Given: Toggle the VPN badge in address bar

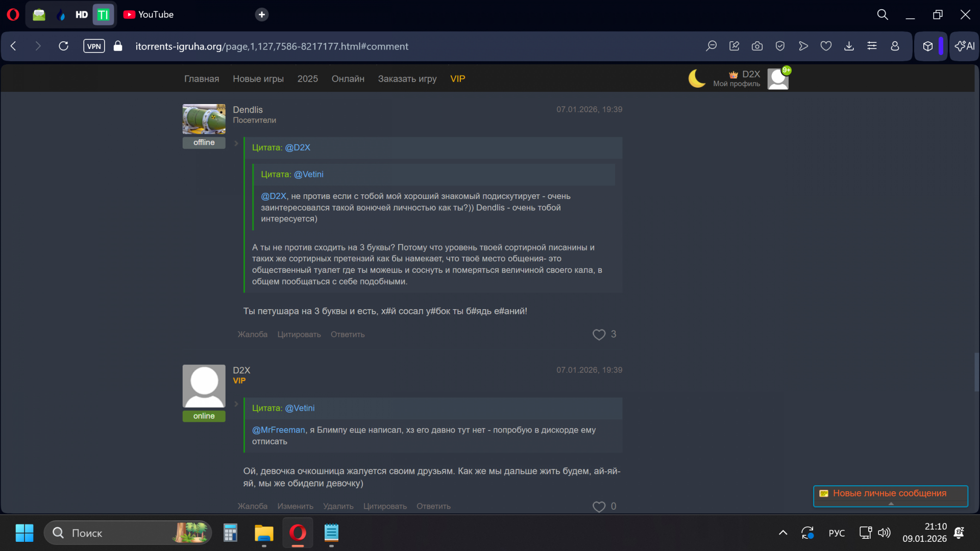Looking at the screenshot, I should click(94, 46).
